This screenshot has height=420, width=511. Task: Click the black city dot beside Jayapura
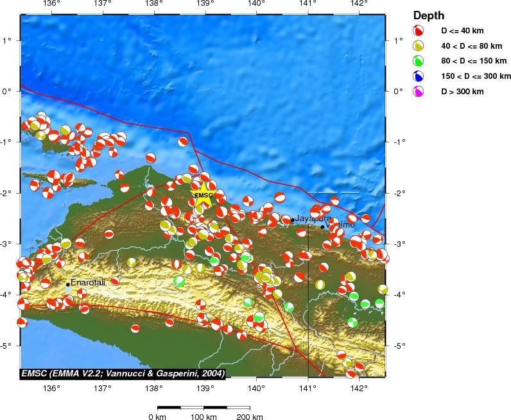(x=292, y=220)
